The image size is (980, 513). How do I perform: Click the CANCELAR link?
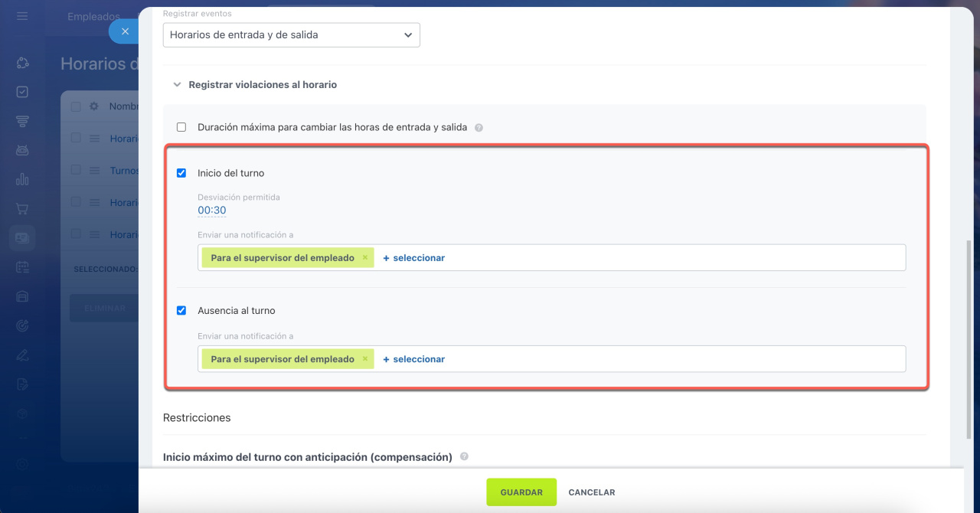pyautogui.click(x=591, y=492)
